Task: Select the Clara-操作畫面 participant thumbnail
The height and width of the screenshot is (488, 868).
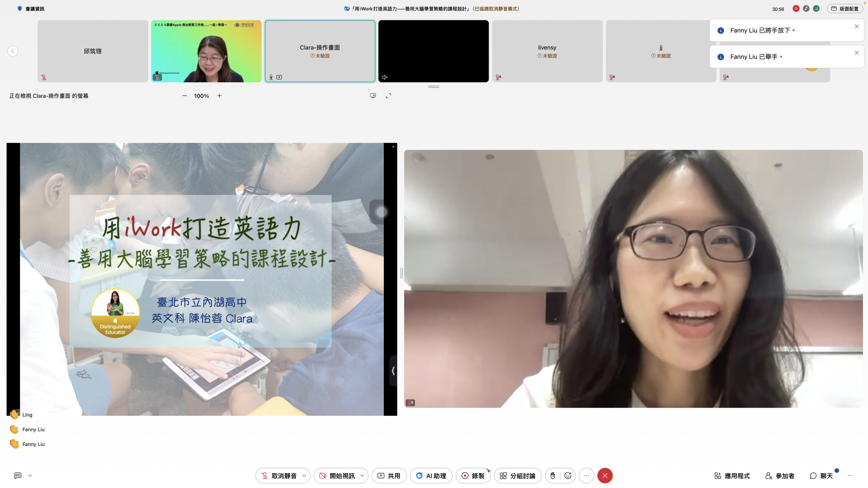Action: (320, 51)
